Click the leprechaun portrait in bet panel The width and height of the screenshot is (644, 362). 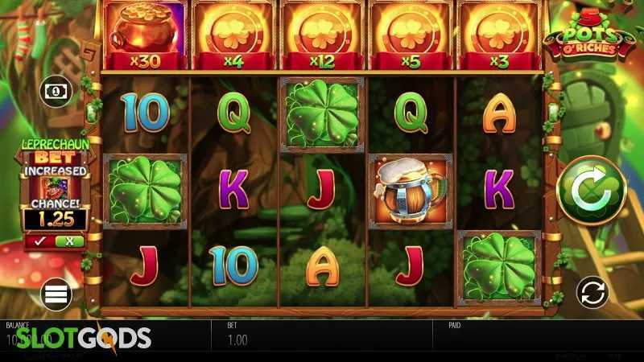click(55, 188)
